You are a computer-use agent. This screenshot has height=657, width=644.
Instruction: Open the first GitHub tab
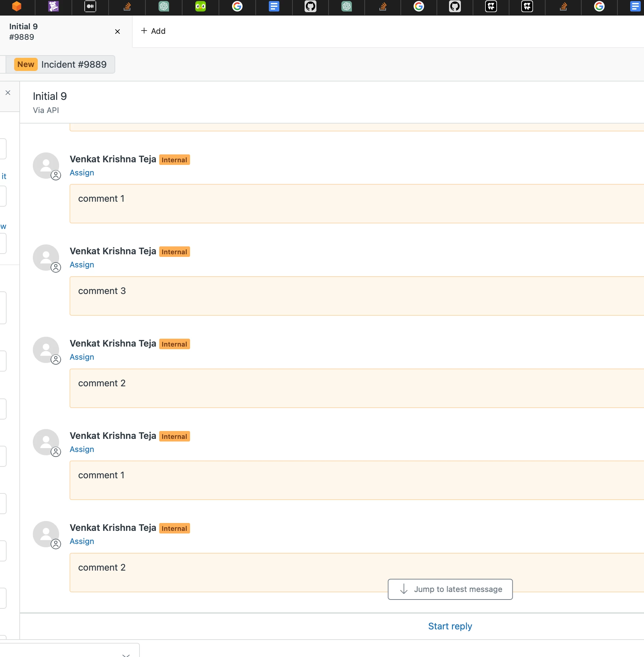(x=310, y=7)
